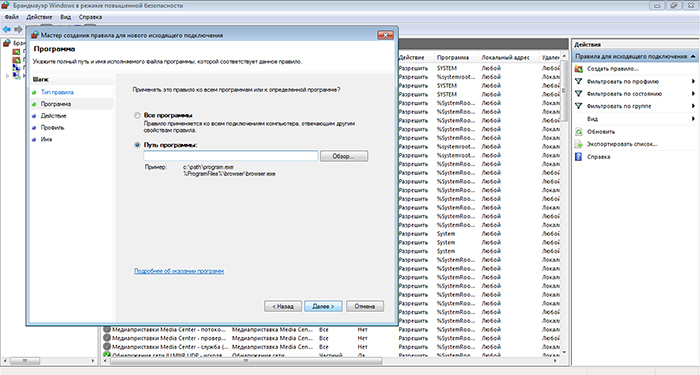The height and width of the screenshot is (375, 700).
Task: Click the main window firewall title icon
Action: (x=5, y=5)
